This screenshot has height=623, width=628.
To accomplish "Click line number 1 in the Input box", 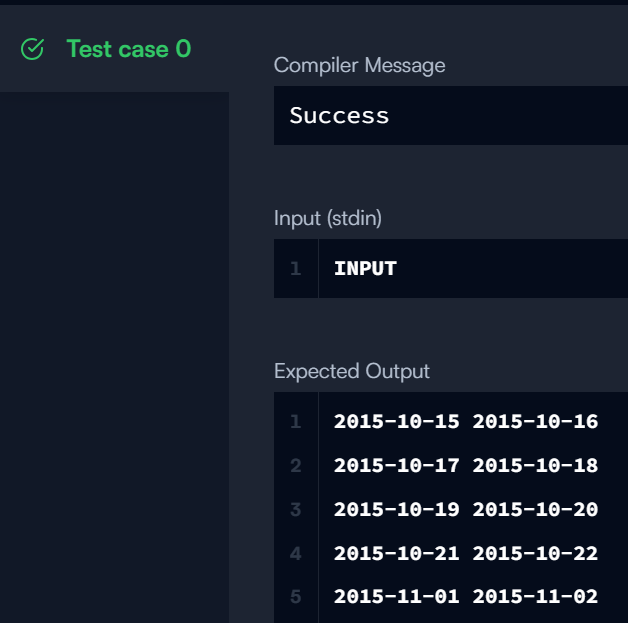I will coord(295,268).
